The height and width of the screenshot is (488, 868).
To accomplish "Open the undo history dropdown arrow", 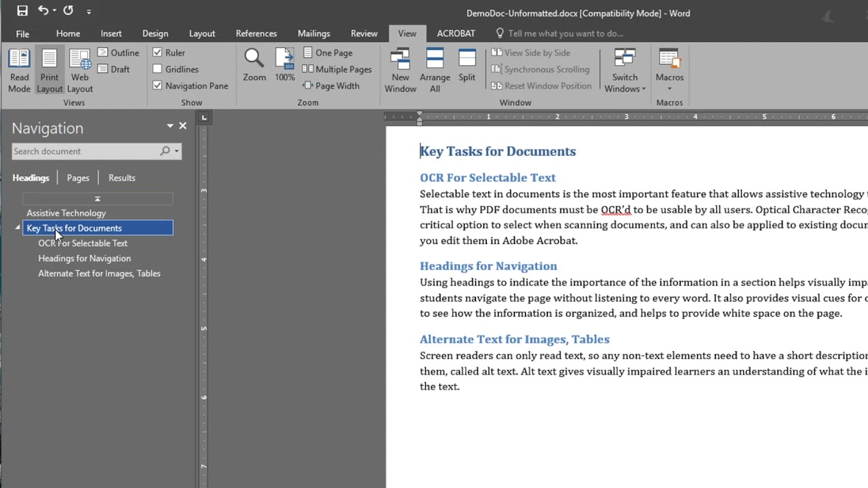I will click(x=54, y=12).
